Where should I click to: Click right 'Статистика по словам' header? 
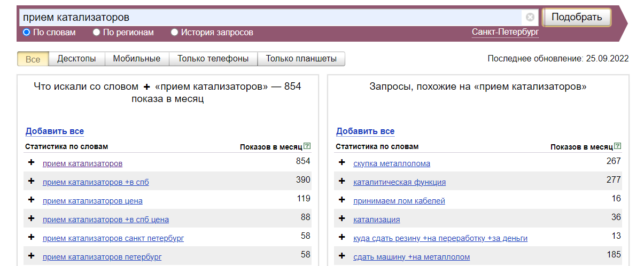tap(377, 146)
